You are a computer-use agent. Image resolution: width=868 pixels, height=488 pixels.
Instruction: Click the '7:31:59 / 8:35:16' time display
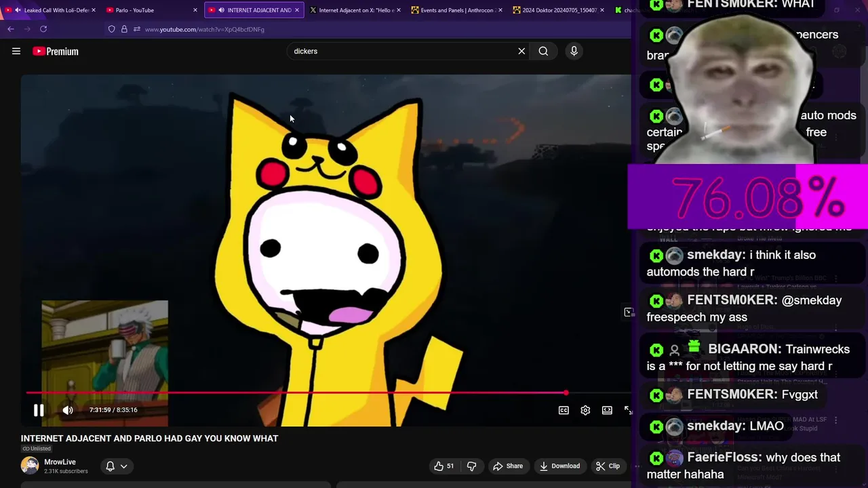point(113,410)
